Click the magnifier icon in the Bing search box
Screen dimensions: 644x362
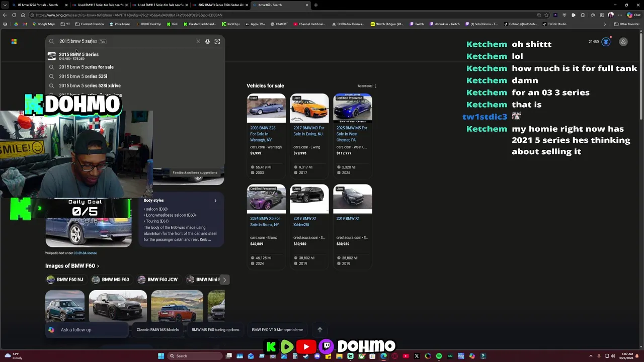coord(51,41)
